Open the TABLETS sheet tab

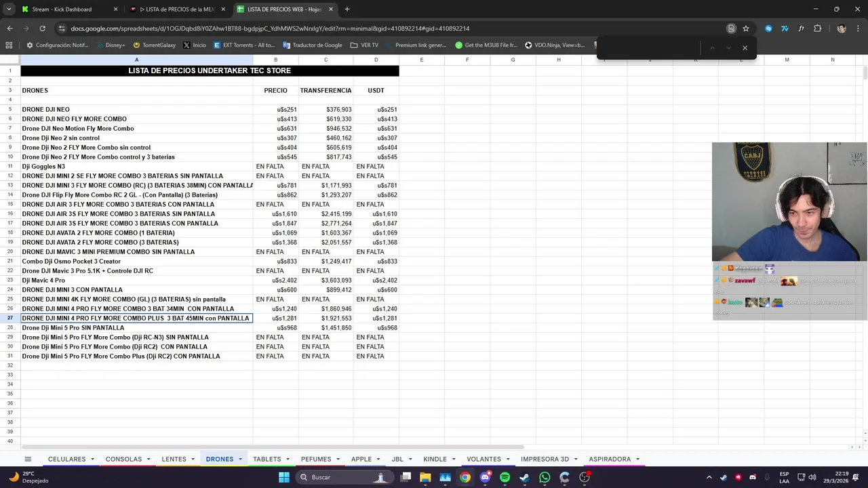(x=267, y=459)
